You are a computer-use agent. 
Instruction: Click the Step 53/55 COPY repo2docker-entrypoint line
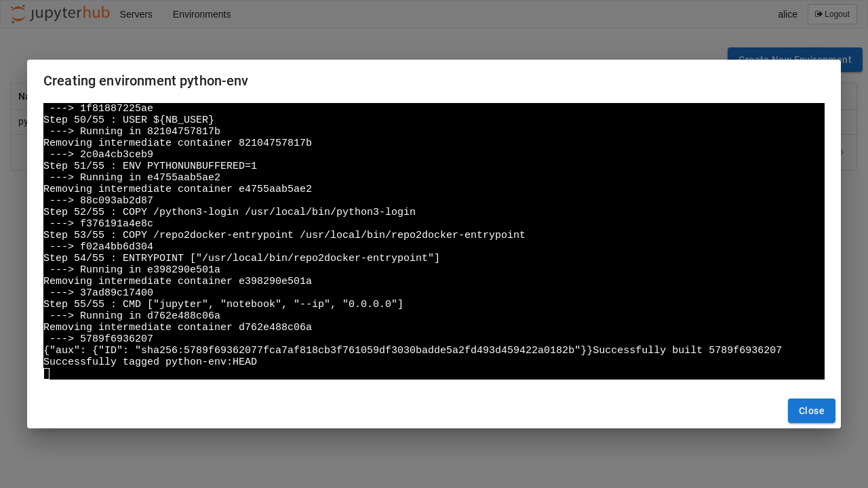(x=284, y=235)
